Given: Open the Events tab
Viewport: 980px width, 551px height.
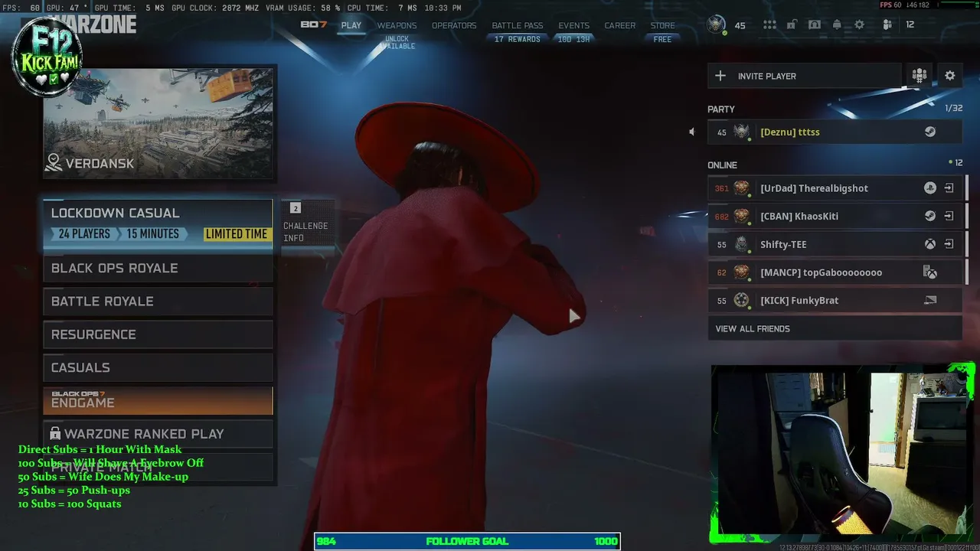Looking at the screenshot, I should pyautogui.click(x=574, y=25).
